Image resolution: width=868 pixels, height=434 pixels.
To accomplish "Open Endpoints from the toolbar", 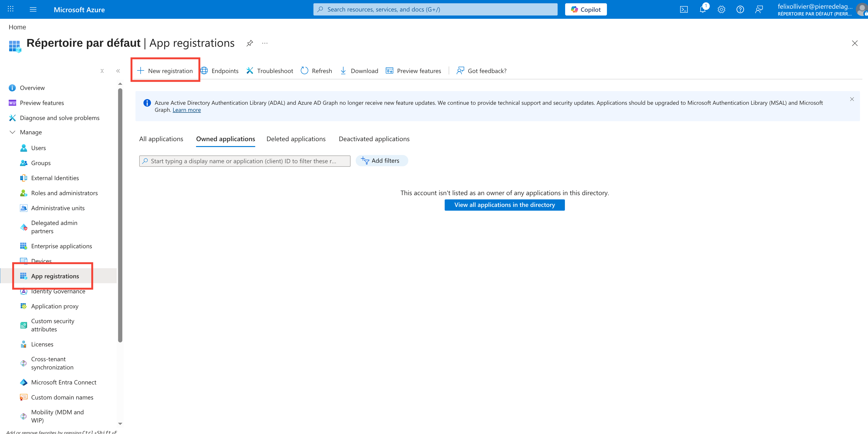I will [220, 71].
